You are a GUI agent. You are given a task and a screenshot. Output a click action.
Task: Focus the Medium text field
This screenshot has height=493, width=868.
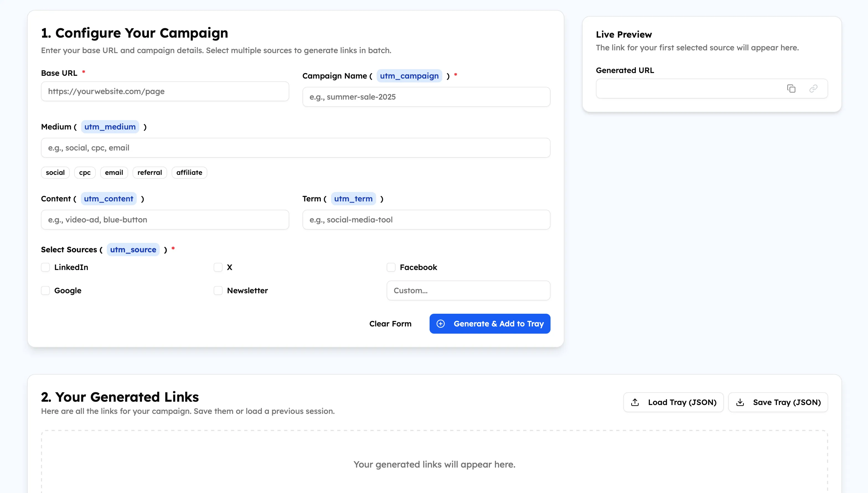(295, 148)
